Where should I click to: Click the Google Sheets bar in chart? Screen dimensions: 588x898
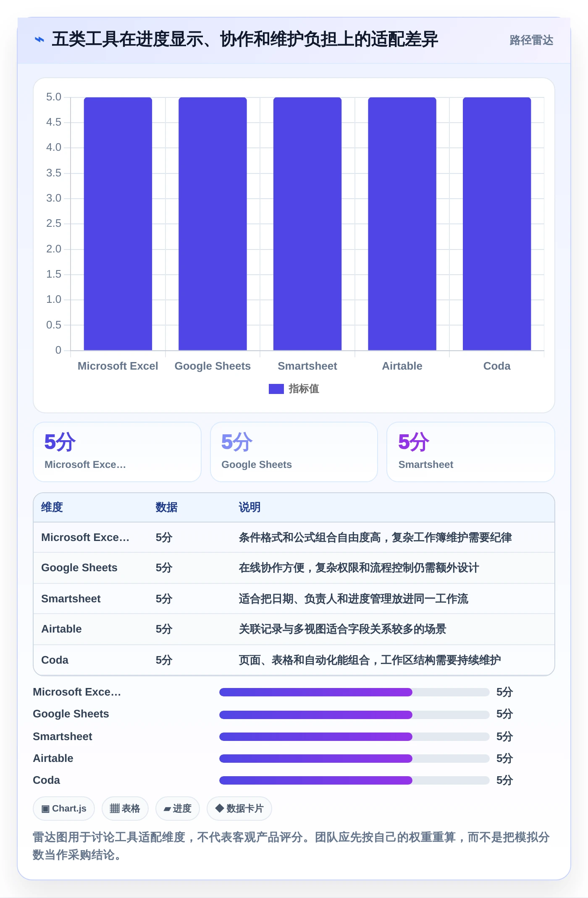point(213,223)
